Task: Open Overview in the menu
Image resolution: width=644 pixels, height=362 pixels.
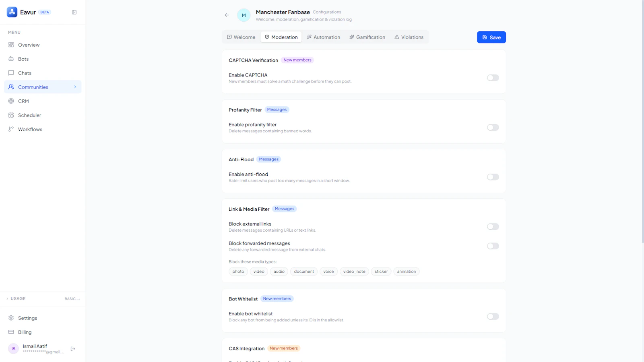Action: [43, 45]
